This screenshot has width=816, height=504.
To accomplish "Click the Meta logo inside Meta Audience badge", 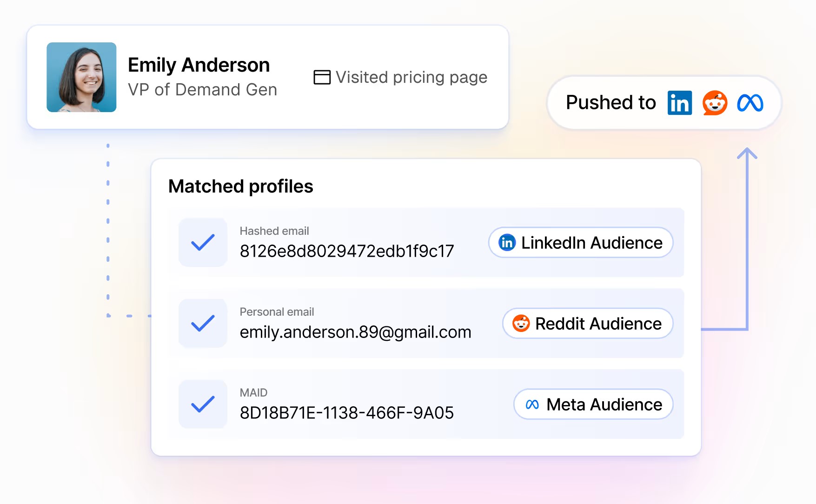I will (532, 405).
